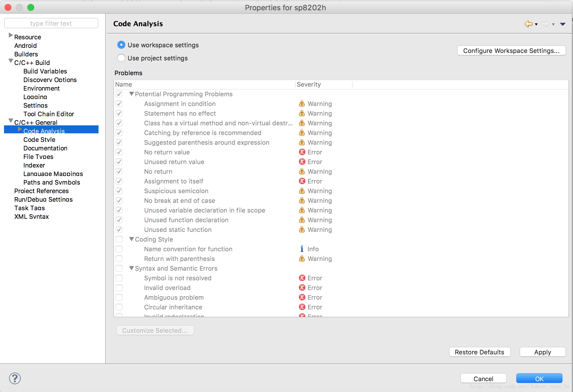Screen dimensions: 573x392
Task: Toggle Coding Style category checkbox
Action: (119, 239)
